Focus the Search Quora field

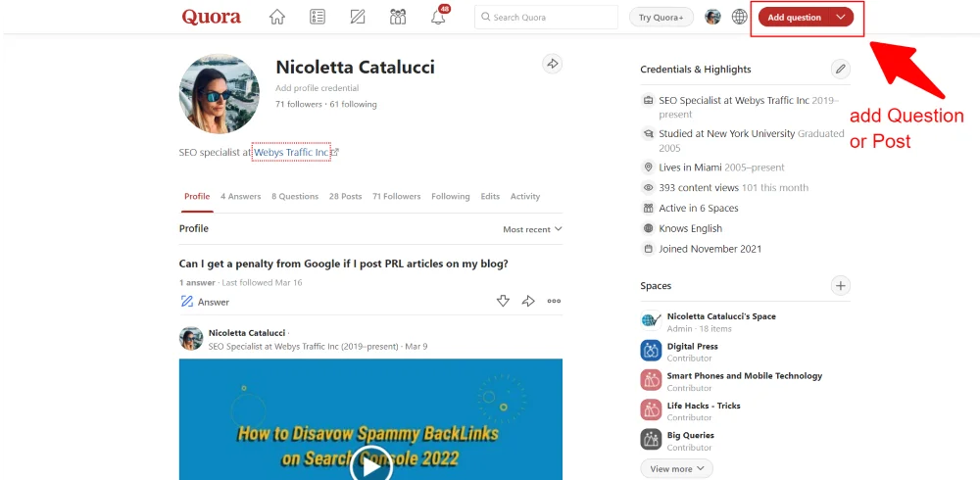(x=546, y=18)
